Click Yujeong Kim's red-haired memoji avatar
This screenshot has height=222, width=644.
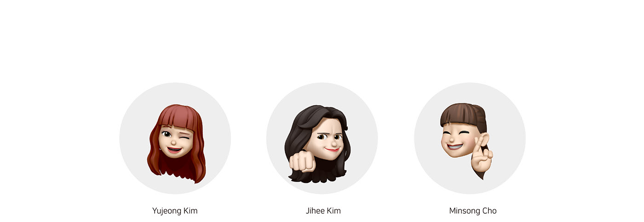click(x=177, y=143)
